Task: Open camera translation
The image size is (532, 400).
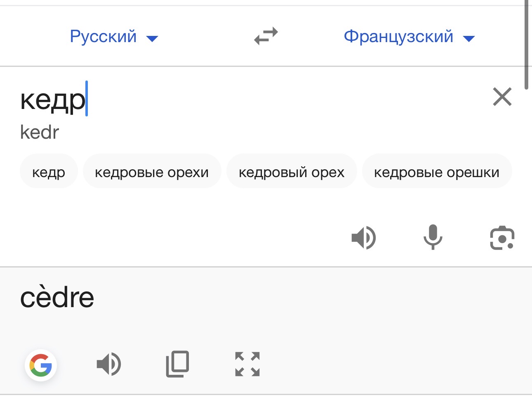Action: pos(502,238)
